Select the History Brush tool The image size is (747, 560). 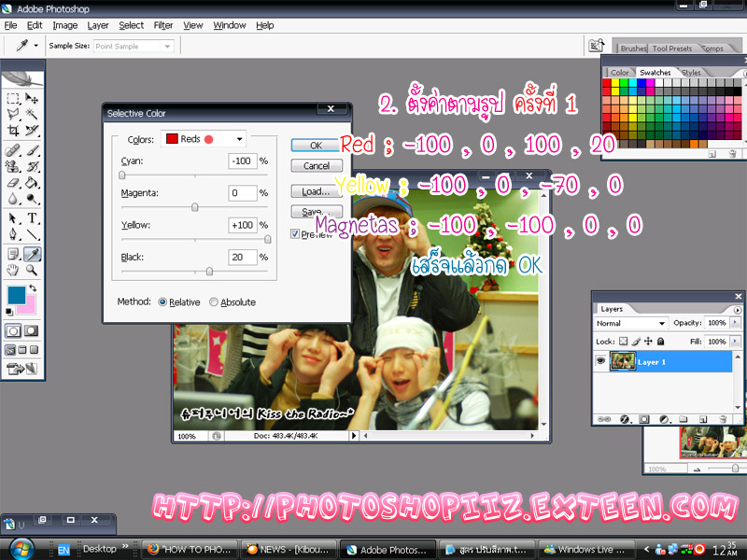coord(32,167)
